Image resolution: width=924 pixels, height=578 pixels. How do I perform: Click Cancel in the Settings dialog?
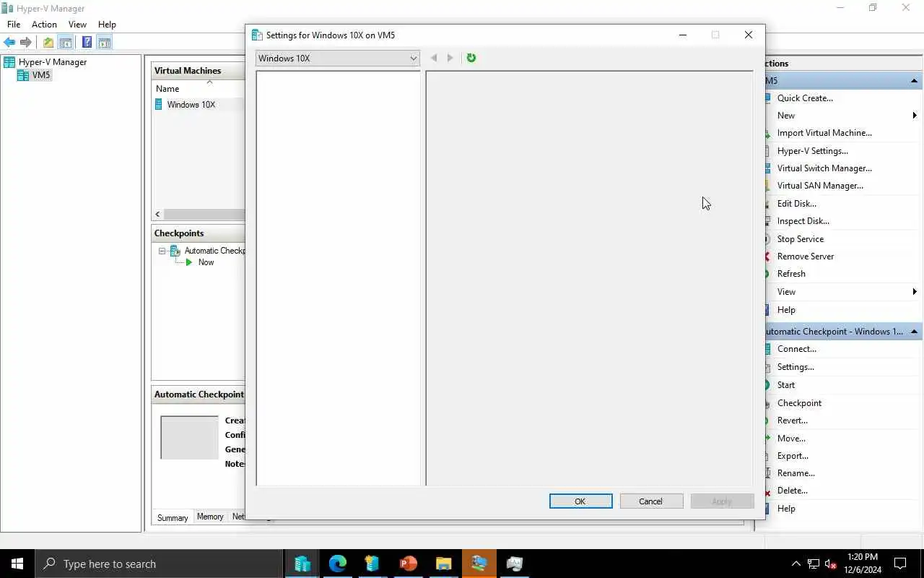coord(651,501)
